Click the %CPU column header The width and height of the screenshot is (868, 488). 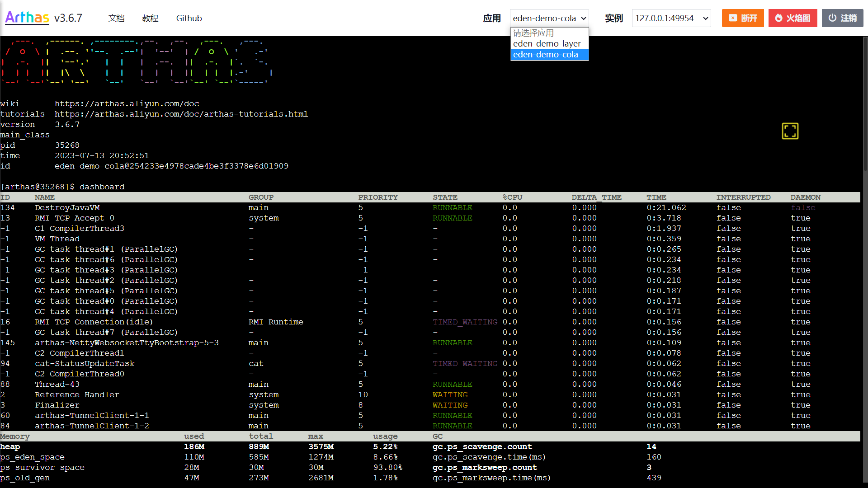coord(512,197)
